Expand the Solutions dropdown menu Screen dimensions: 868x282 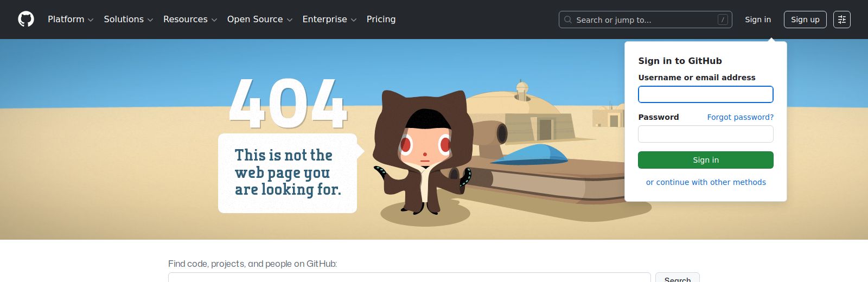pyautogui.click(x=129, y=20)
